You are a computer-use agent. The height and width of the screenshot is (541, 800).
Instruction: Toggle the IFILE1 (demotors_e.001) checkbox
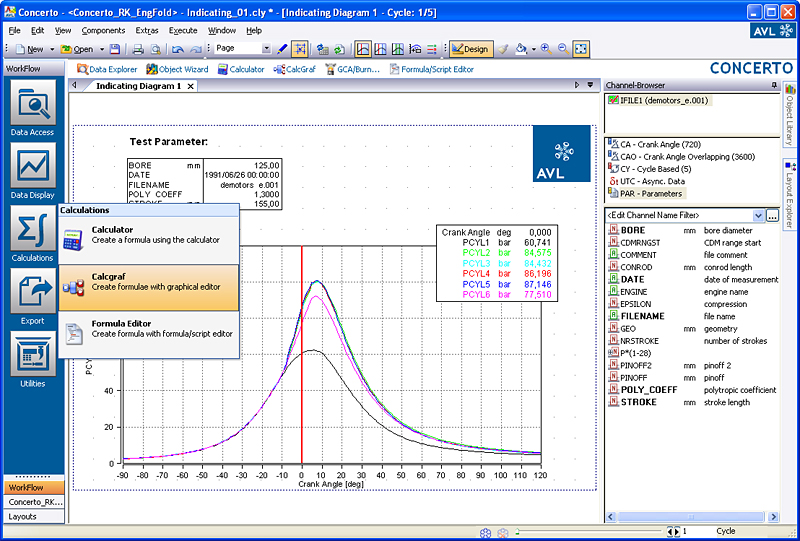pos(612,101)
